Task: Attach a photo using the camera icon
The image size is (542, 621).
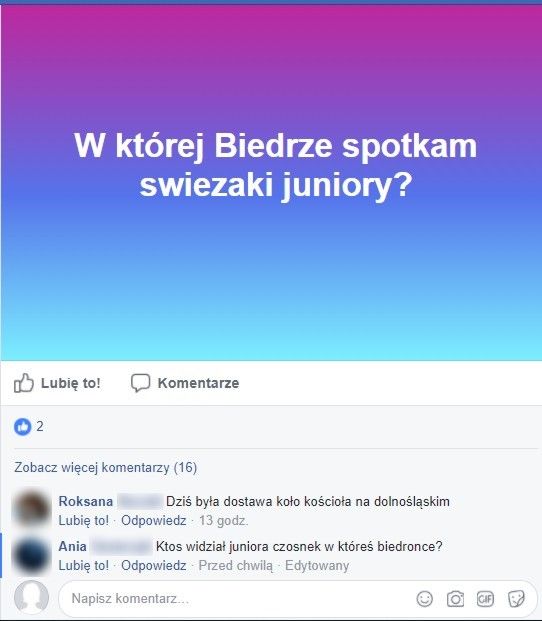Action: 455,599
